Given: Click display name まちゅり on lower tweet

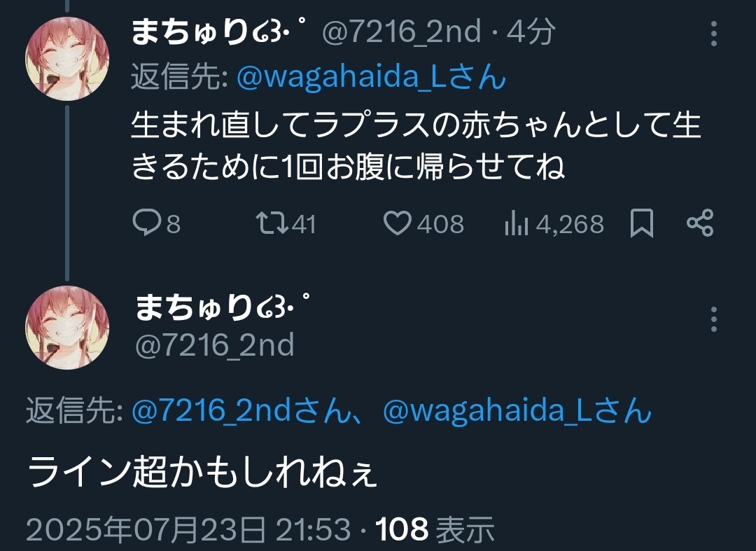Looking at the screenshot, I should pyautogui.click(x=222, y=307).
